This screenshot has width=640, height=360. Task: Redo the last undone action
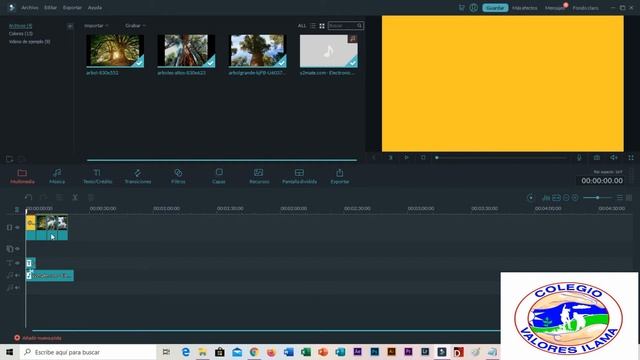tap(44, 198)
